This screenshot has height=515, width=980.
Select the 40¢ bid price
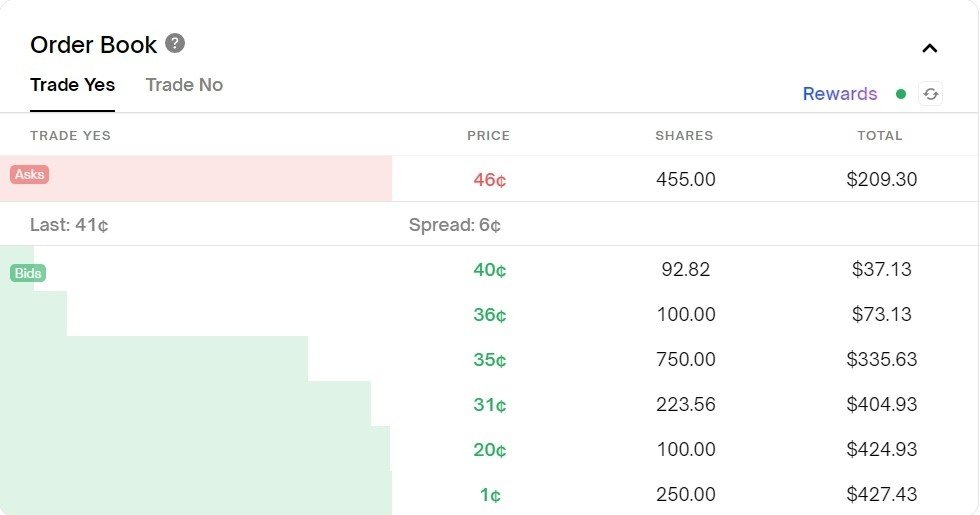click(x=490, y=269)
